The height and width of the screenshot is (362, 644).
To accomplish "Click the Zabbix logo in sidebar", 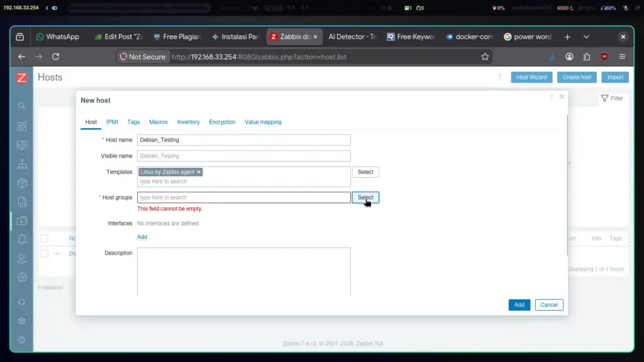I will (22, 77).
